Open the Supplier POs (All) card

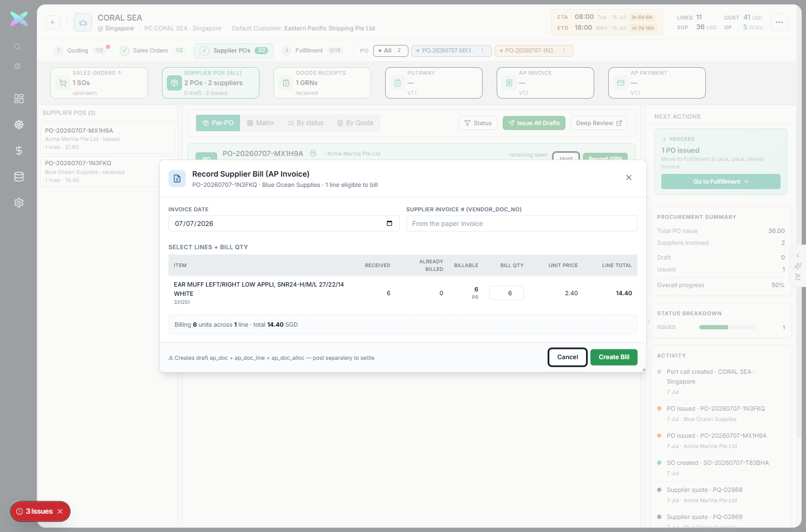(x=211, y=83)
